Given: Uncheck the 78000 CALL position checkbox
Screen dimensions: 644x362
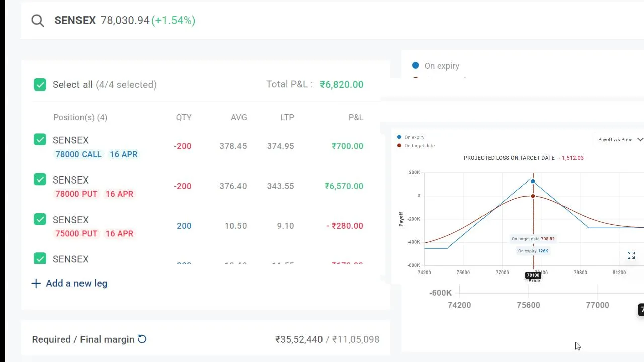Looking at the screenshot, I should [x=40, y=140].
